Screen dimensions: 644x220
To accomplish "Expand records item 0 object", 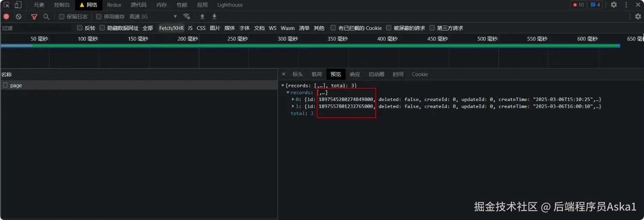I will (293, 99).
